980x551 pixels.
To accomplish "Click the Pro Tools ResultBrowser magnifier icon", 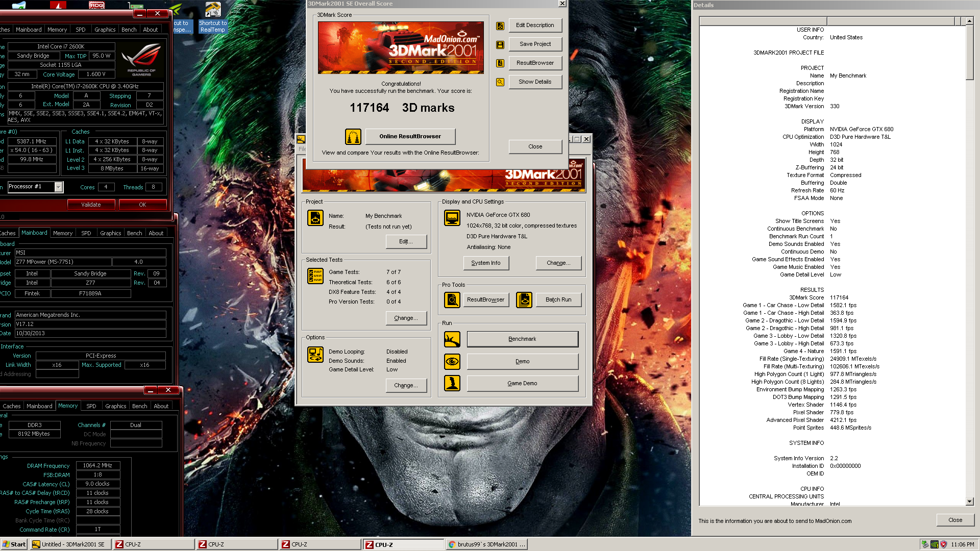I will tap(452, 300).
